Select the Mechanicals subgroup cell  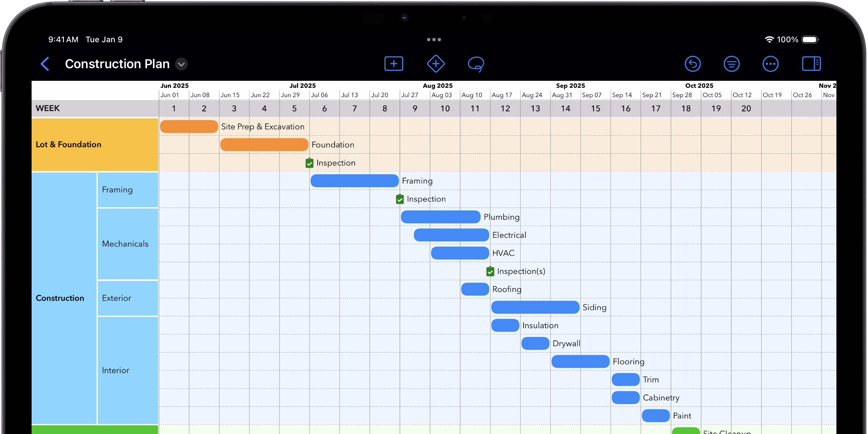point(128,244)
